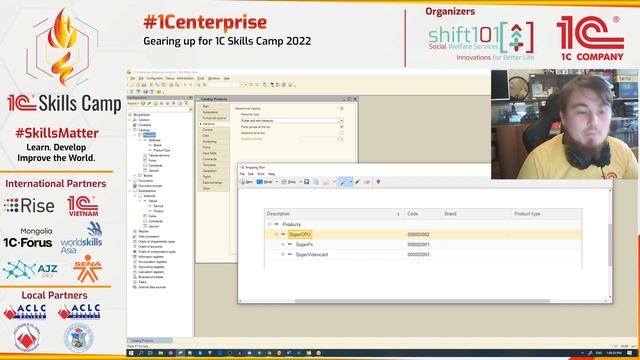Image resolution: width=640 pixels, height=360 pixels.
Task: Select Data processors in configuration tree
Action: click(x=149, y=236)
